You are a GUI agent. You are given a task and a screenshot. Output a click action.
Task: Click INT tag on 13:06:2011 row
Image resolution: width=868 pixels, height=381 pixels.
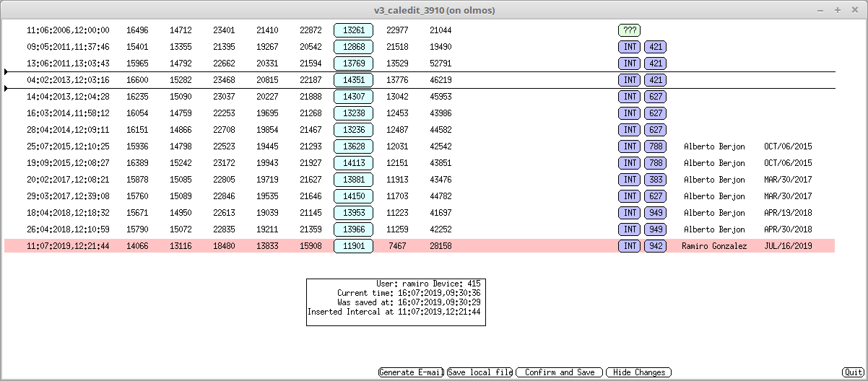point(630,63)
